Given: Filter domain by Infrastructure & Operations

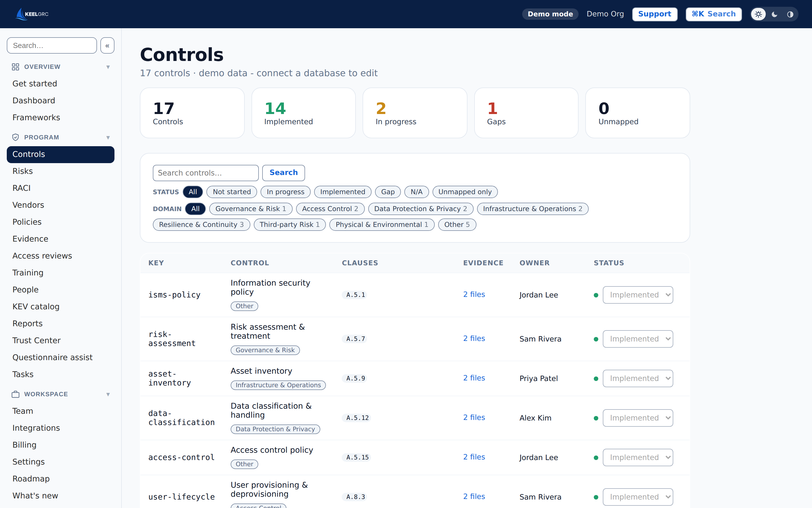Looking at the screenshot, I should 533,209.
